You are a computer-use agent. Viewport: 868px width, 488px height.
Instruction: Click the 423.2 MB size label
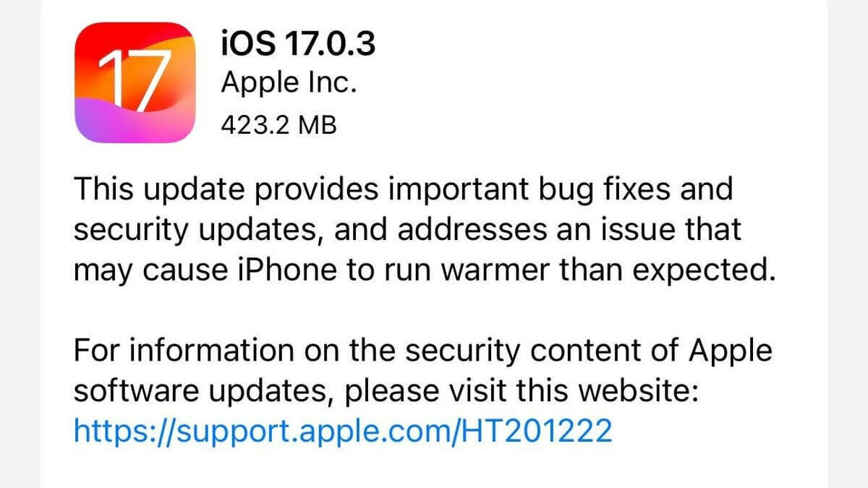278,126
